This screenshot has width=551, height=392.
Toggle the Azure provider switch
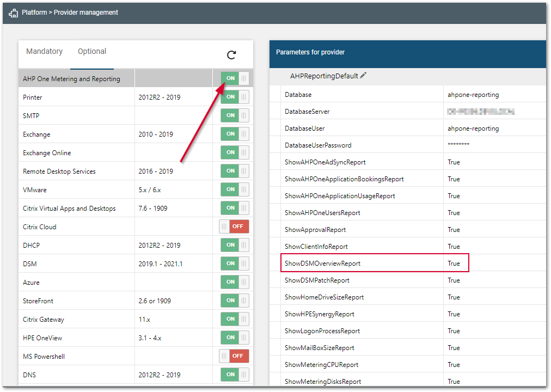pos(235,282)
